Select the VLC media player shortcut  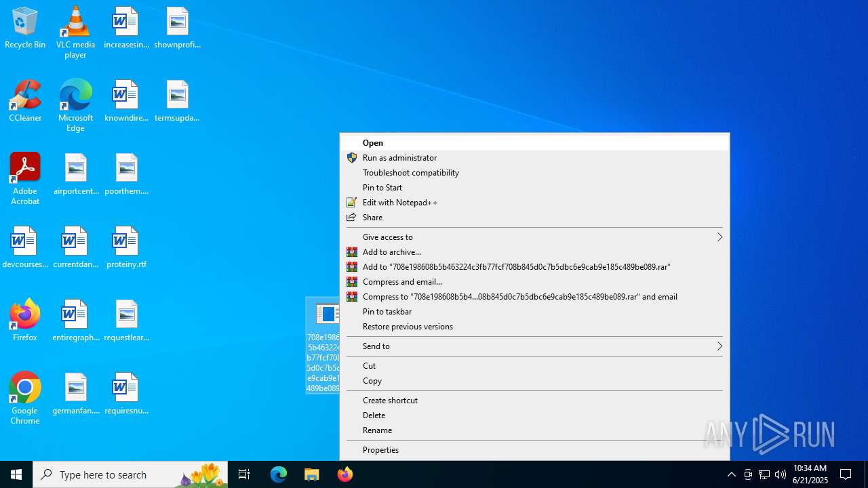[x=75, y=33]
